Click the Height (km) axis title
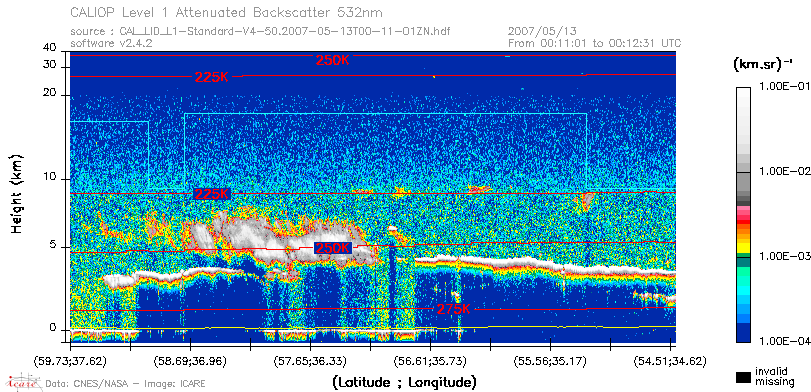 (x=17, y=193)
